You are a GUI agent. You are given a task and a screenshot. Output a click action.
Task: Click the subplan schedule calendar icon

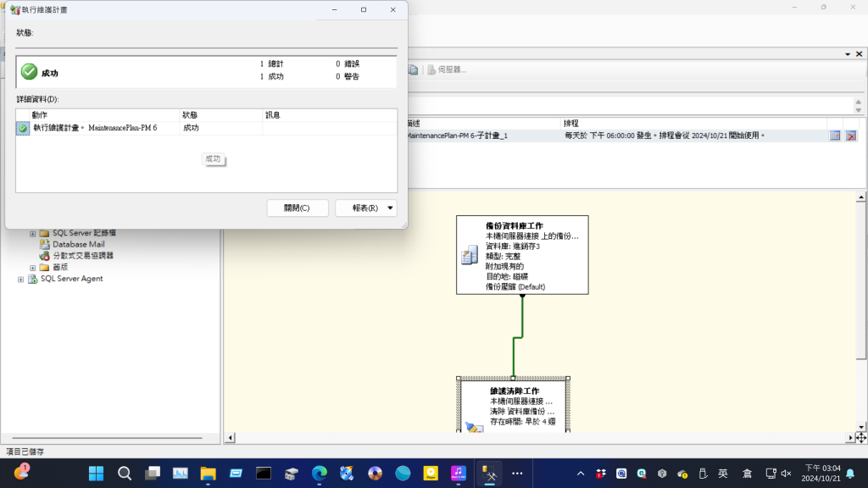point(835,136)
